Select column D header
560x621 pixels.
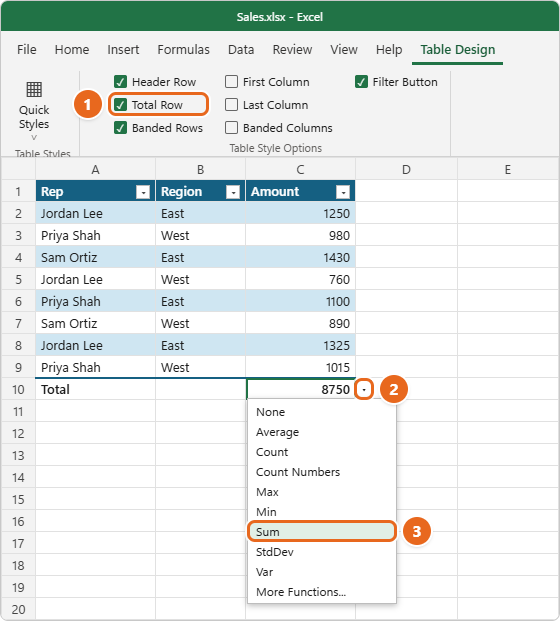tap(406, 170)
